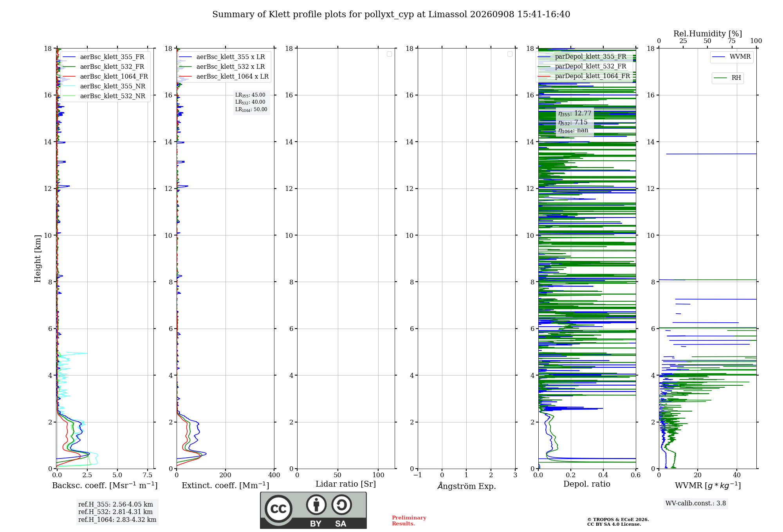Click the Lidar ratio [Sr] axis label
Image resolution: width=783 pixels, height=532 pixels.
346,484
